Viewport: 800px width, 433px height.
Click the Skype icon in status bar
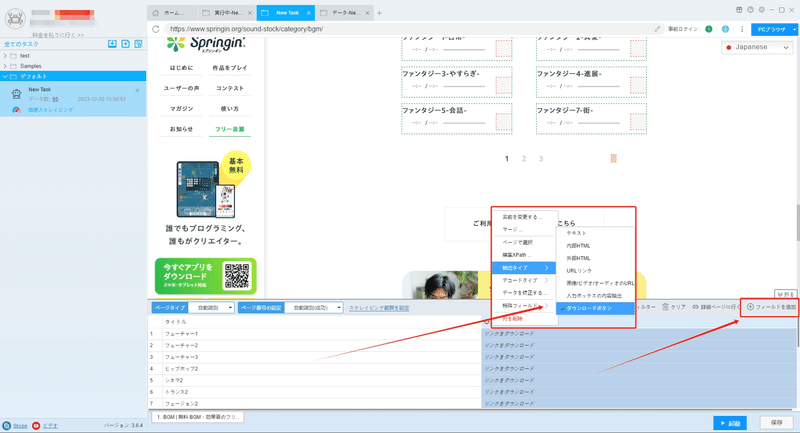(x=7, y=425)
